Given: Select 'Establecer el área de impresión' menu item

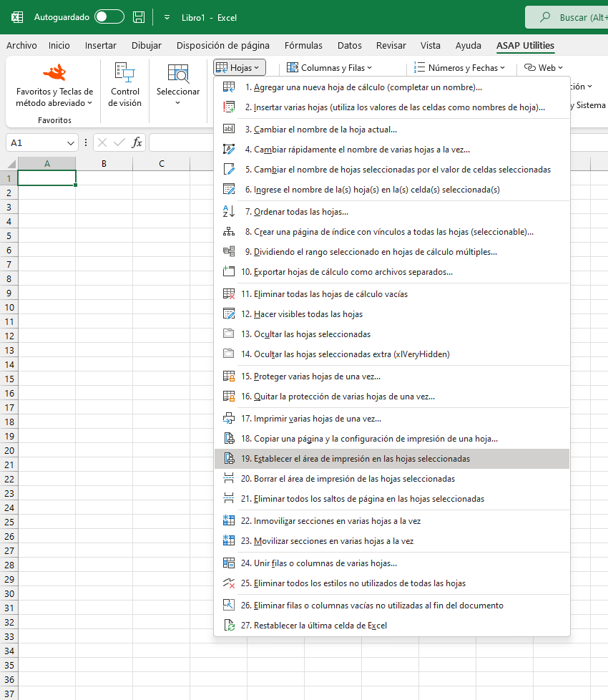Looking at the screenshot, I should pyautogui.click(x=392, y=459).
